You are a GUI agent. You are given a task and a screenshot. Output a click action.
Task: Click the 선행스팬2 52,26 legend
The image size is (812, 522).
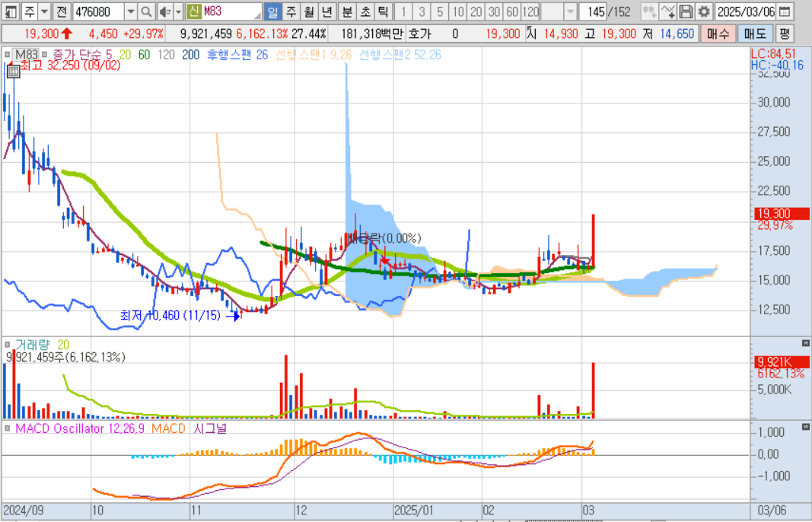tap(400, 54)
